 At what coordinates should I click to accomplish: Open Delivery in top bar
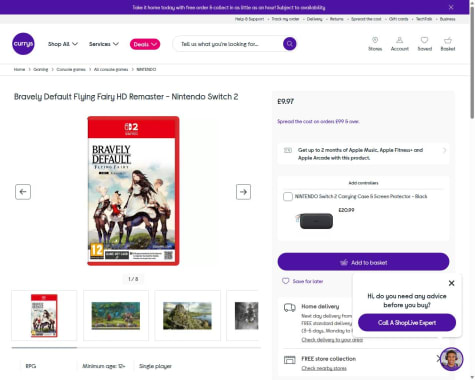click(x=314, y=19)
